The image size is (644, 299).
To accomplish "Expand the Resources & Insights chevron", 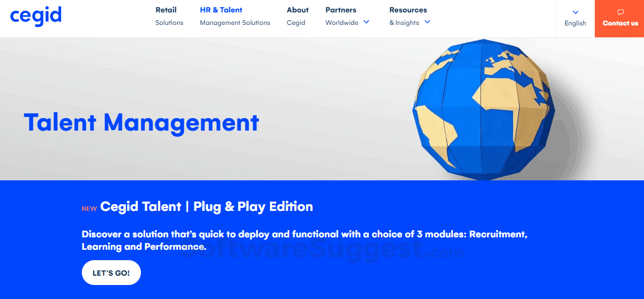I will [x=427, y=22].
